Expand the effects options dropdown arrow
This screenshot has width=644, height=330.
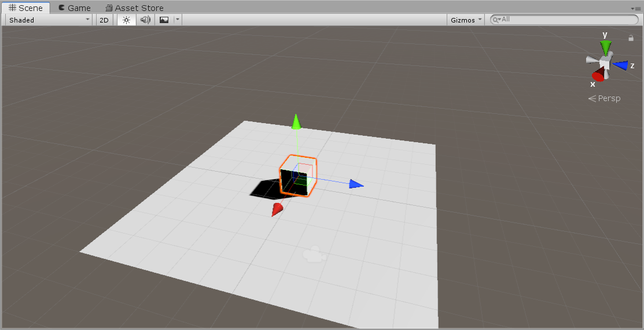[x=178, y=20]
